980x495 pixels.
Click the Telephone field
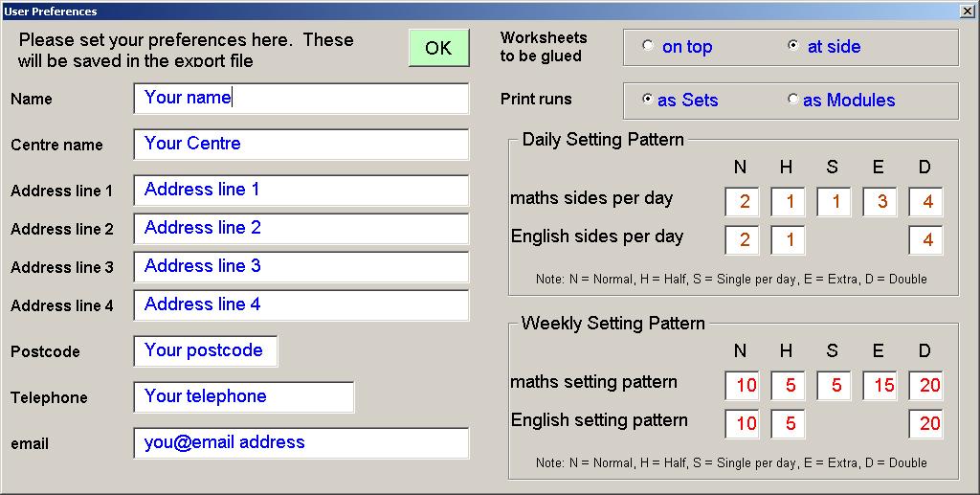click(244, 397)
